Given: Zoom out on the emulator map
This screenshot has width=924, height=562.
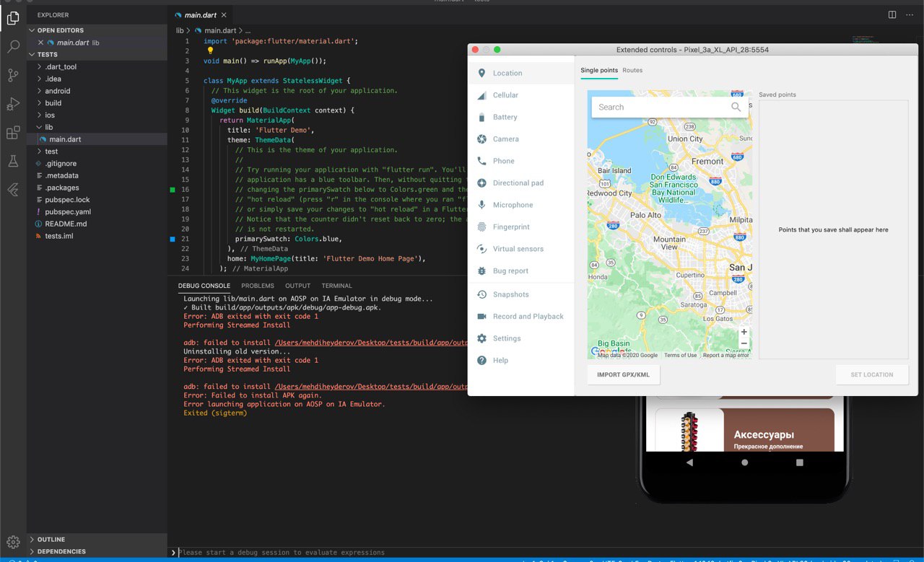Looking at the screenshot, I should (744, 343).
